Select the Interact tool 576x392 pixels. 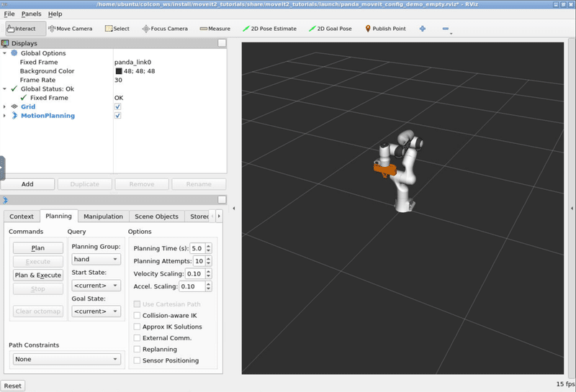[x=25, y=29]
